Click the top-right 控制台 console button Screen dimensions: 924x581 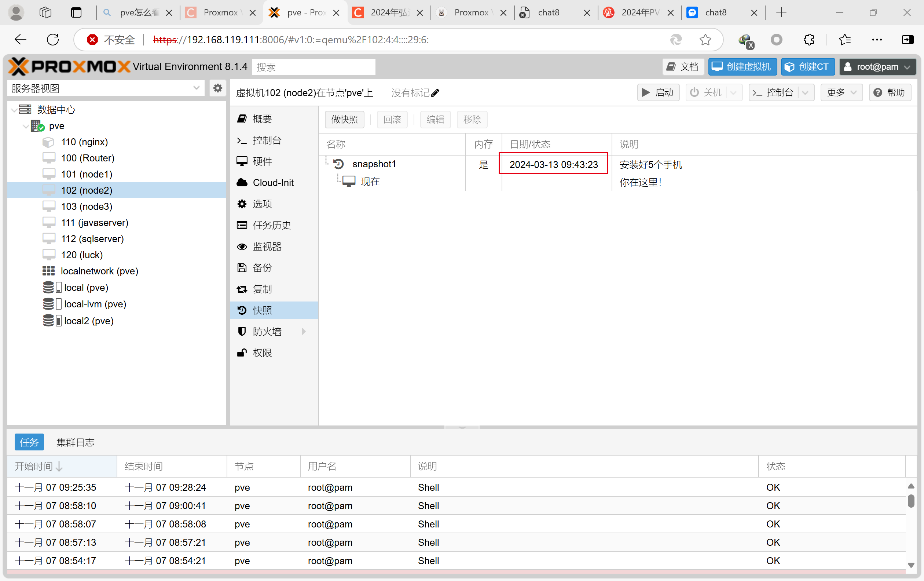[773, 92]
